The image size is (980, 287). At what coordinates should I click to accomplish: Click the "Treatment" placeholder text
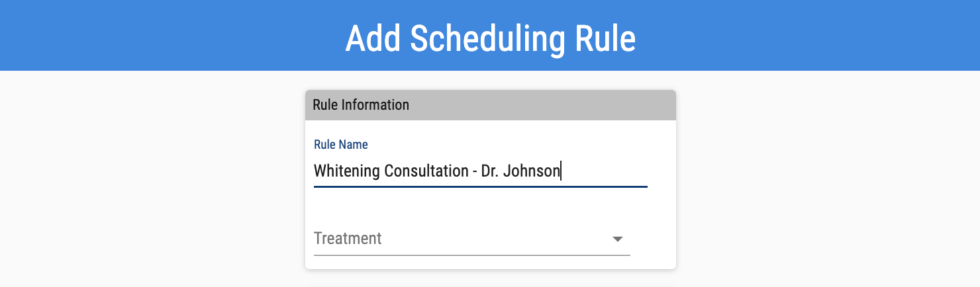coord(348,239)
